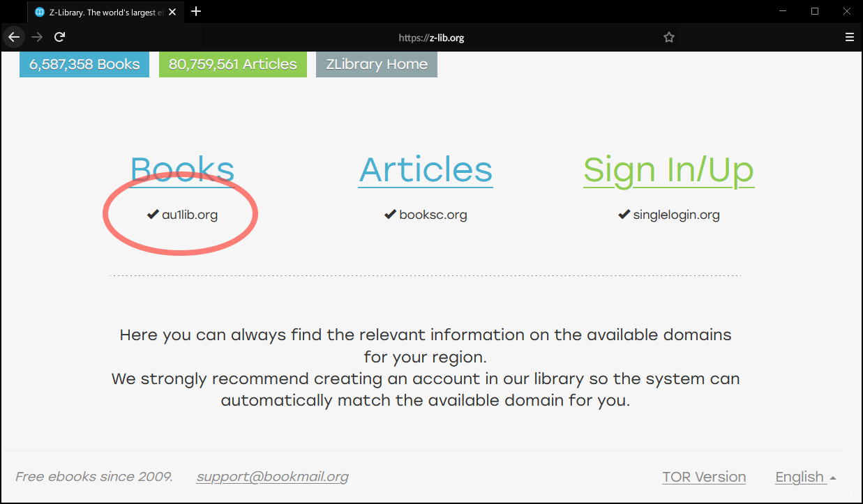Click the Z-Library tab favicon
Viewport: 863px width, 504px height.
pyautogui.click(x=40, y=12)
